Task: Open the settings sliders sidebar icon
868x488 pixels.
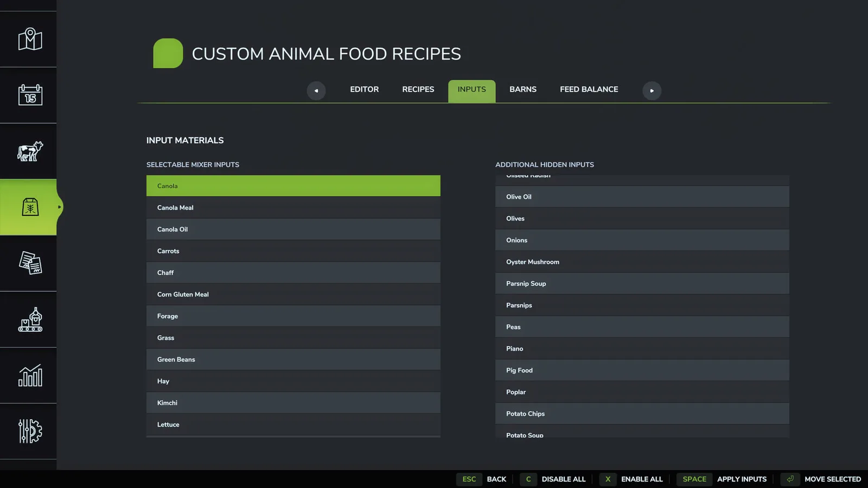Action: (x=30, y=431)
